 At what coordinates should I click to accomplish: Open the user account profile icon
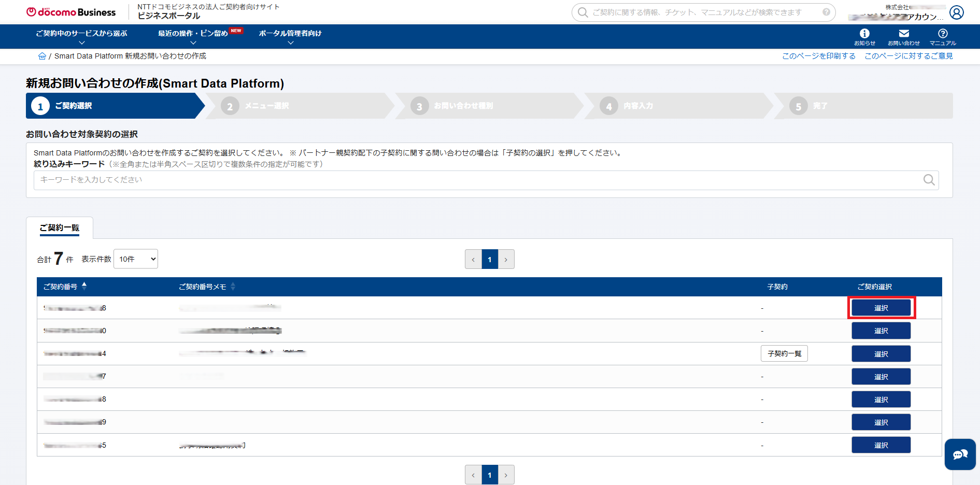click(x=956, y=12)
